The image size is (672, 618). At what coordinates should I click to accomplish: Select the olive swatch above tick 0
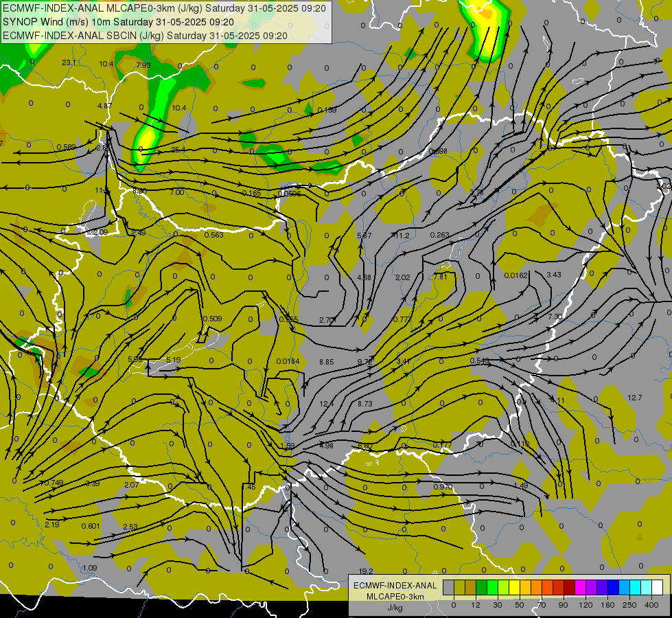[459, 588]
